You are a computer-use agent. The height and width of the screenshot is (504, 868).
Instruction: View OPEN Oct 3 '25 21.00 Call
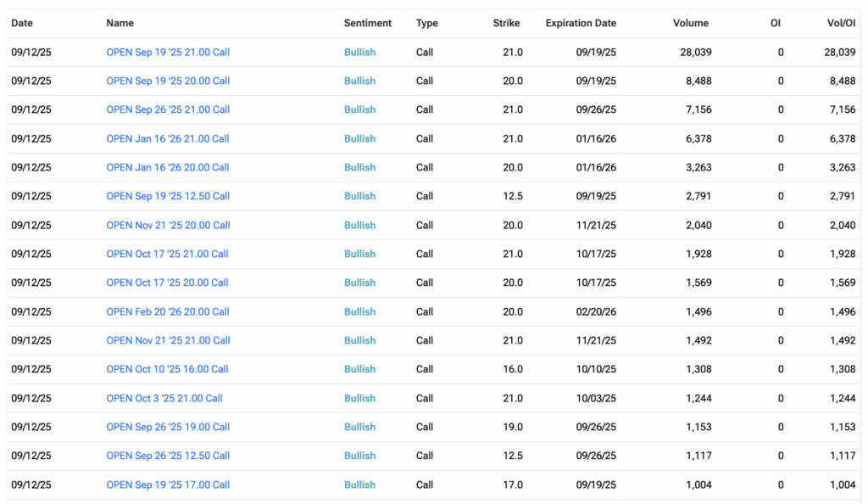pos(164,398)
